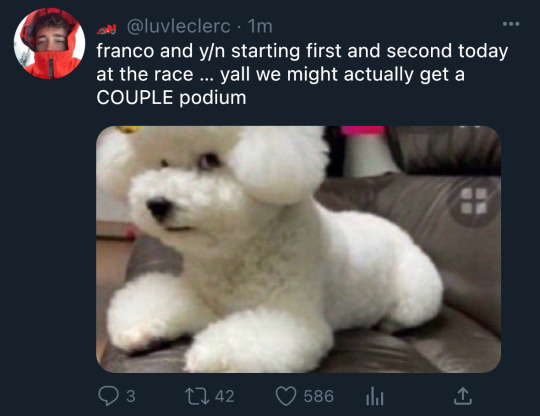Click the reply speech bubble icon

pos(108,396)
